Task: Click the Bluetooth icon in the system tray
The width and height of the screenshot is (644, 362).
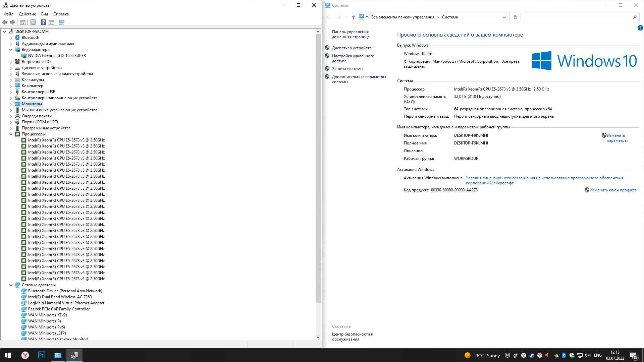Action: pyautogui.click(x=564, y=355)
